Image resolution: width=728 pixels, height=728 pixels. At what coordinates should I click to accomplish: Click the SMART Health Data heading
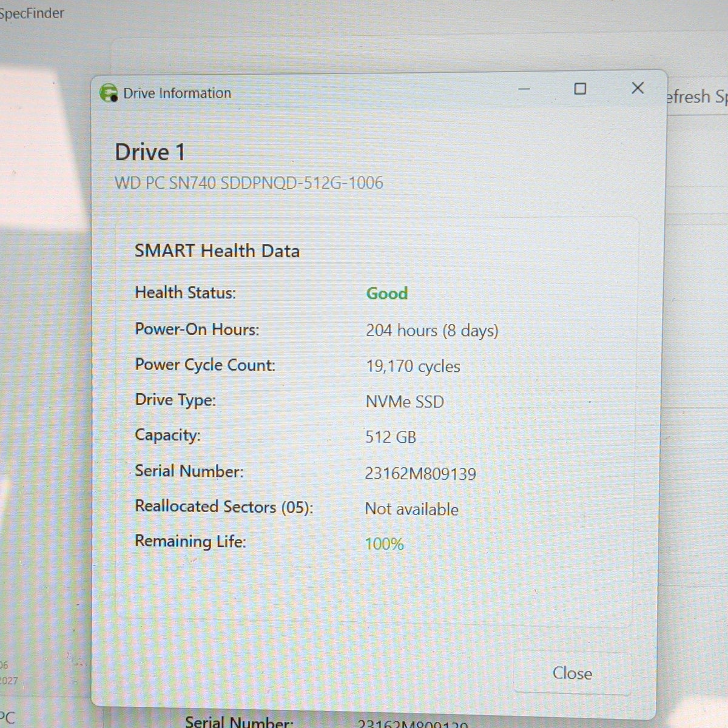217,251
